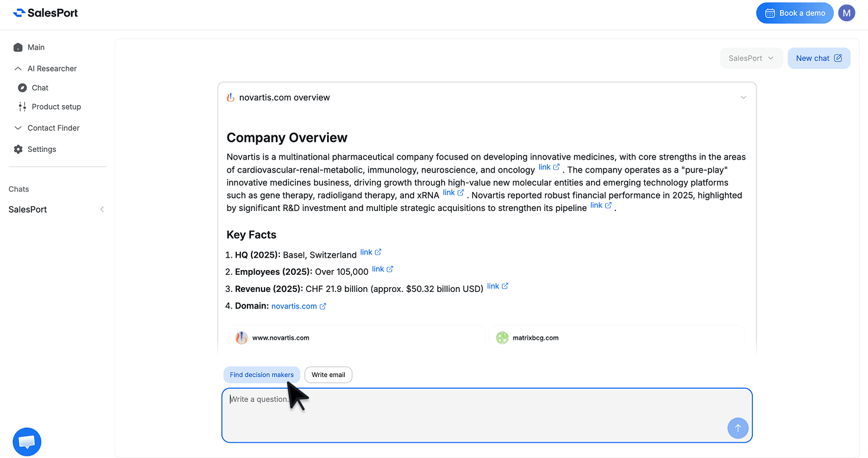Image resolution: width=868 pixels, height=458 pixels.
Task: Click the Chats section label
Action: click(19, 189)
